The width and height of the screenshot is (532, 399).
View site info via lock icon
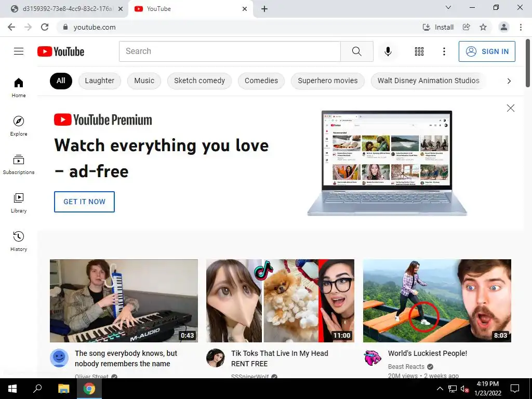coord(65,27)
